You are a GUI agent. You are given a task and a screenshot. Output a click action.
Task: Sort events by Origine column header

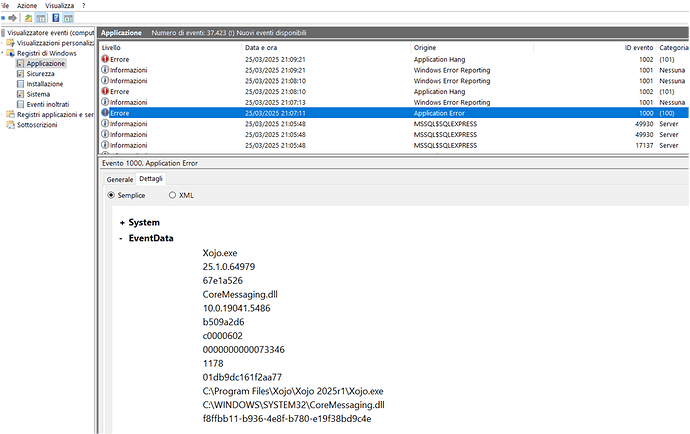tap(425, 47)
